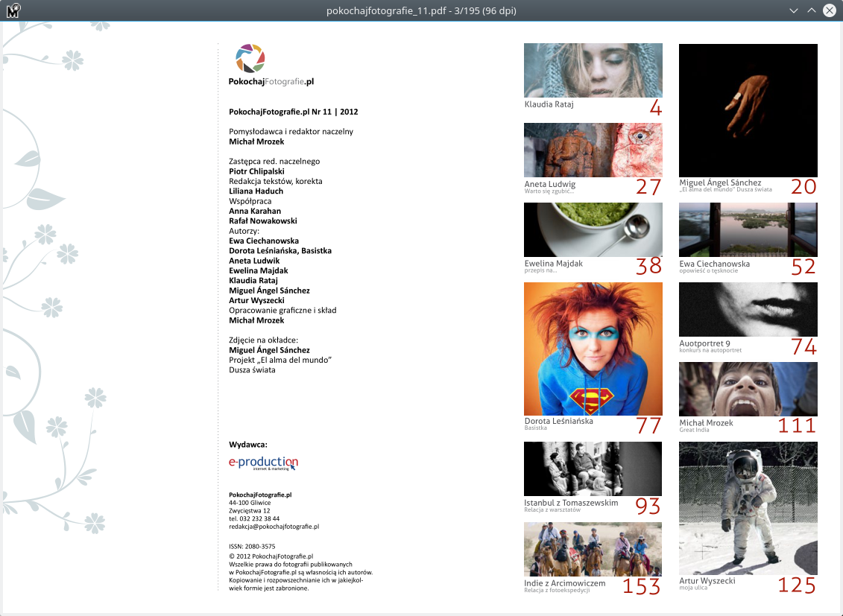This screenshot has height=616, width=843.
Task: Click the "Relacja z fotoekspedycji" subtitle
Action: pyautogui.click(x=557, y=590)
